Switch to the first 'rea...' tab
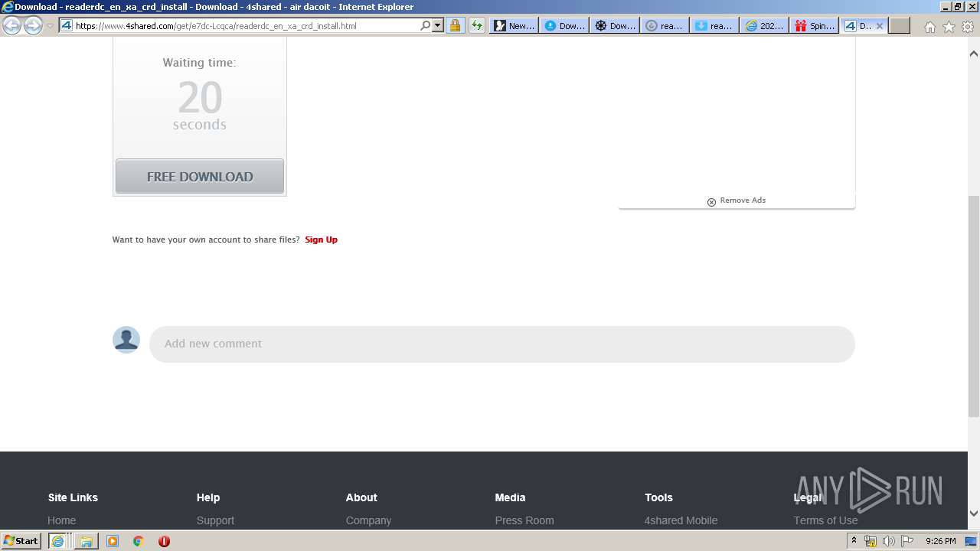The image size is (980, 551). (x=665, y=25)
